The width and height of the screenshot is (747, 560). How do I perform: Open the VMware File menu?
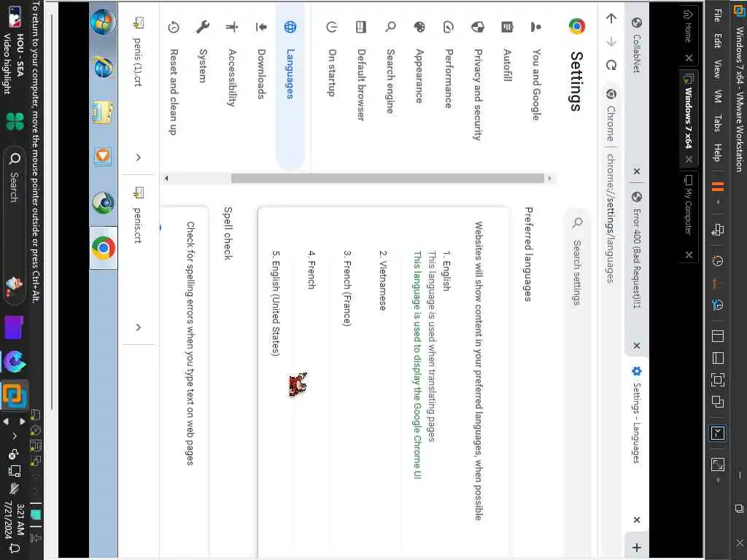pyautogui.click(x=717, y=15)
